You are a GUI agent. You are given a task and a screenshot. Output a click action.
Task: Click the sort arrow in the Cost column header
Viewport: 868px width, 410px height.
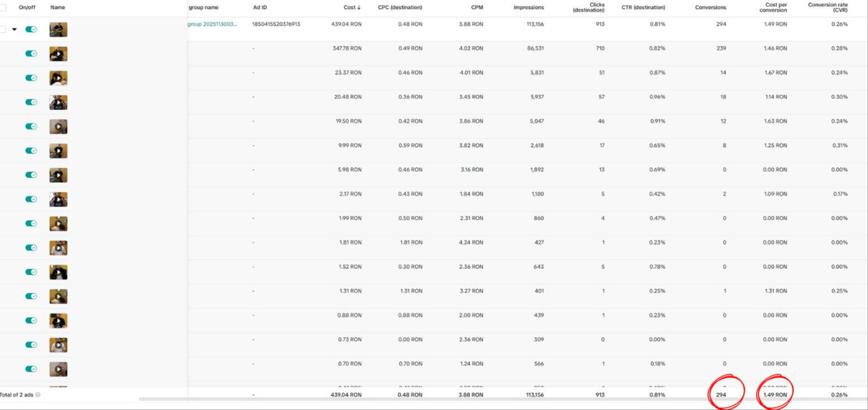click(359, 7)
